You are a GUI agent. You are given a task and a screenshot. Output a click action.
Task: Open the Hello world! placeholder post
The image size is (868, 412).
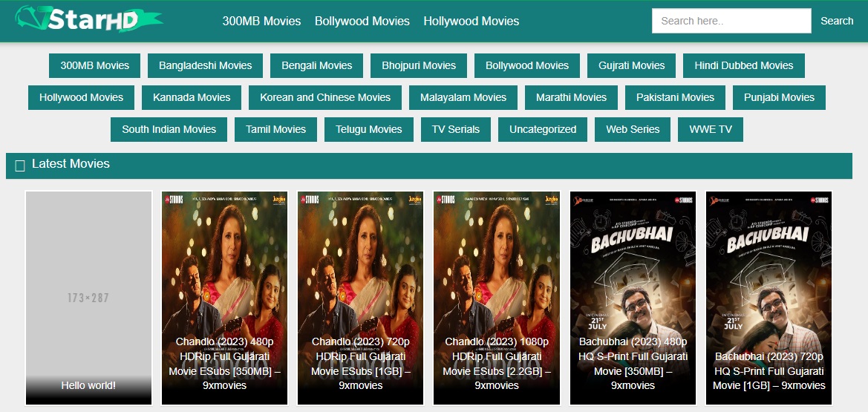pyautogui.click(x=88, y=298)
